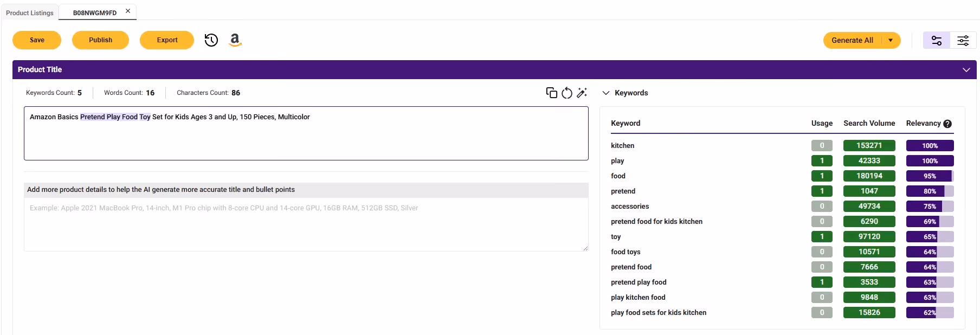This screenshot has width=980, height=335.
Task: Sort by the Keyword column header
Action: pos(626,124)
